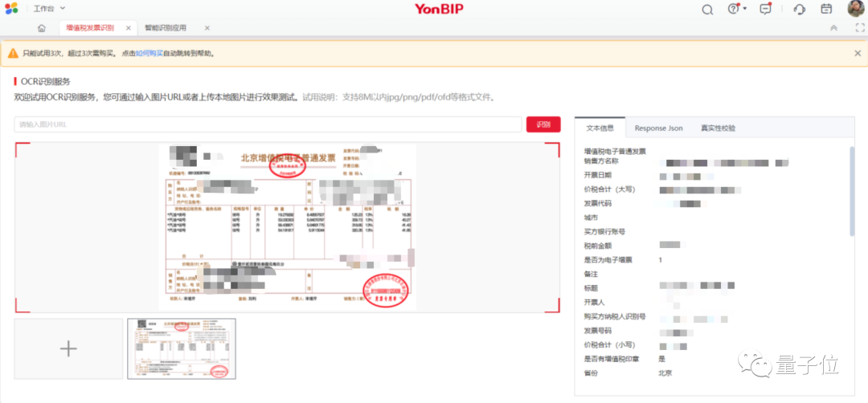Click the warning triangle icon in banner
868x403 pixels.
coord(13,53)
